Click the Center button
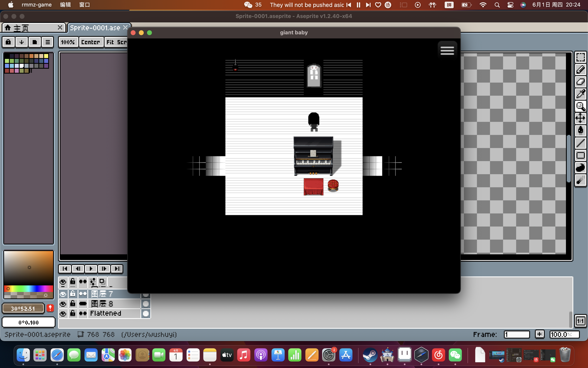The width and height of the screenshot is (588, 368). (x=91, y=42)
